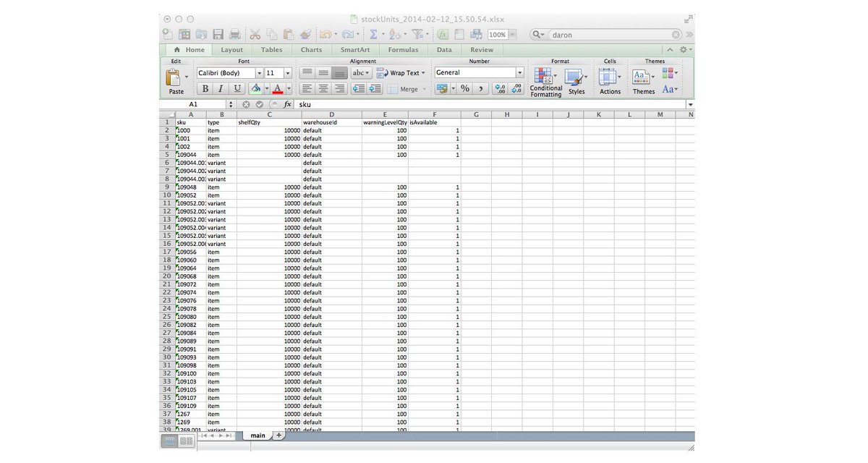
Task: Select column header D
Action: (331, 114)
